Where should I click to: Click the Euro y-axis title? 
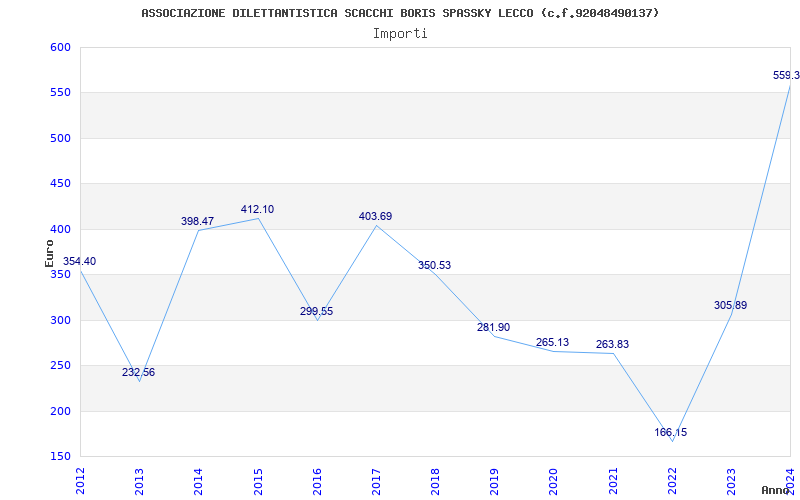49,253
